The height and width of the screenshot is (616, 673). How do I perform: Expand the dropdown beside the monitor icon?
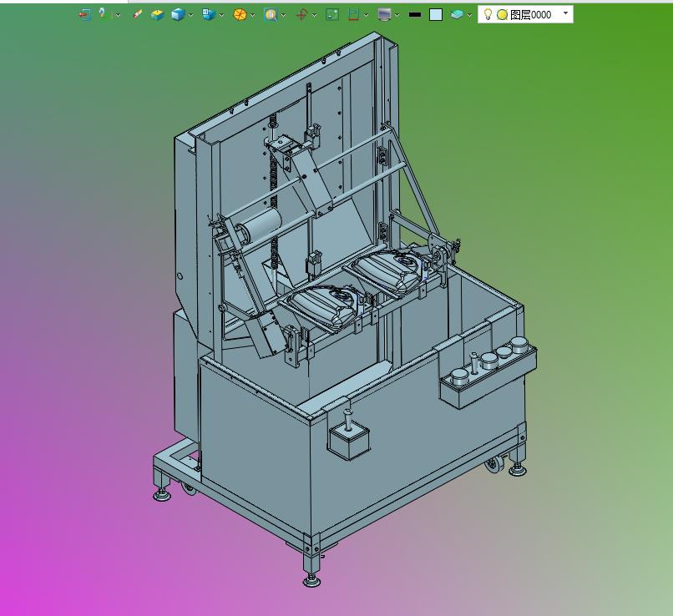397,15
